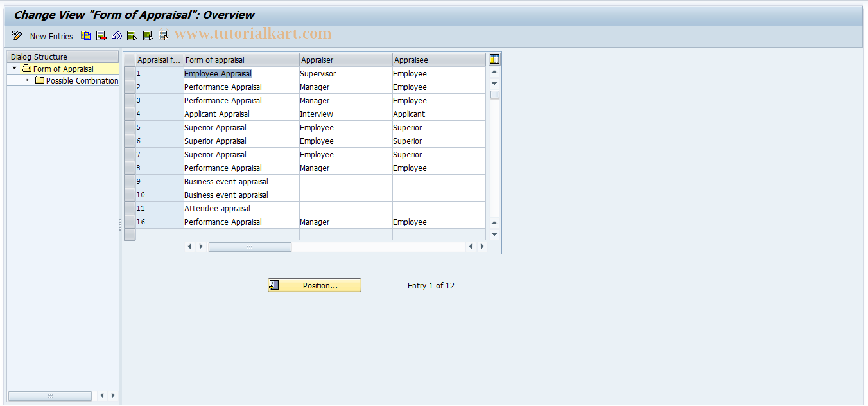The image size is (868, 406).
Task: Click Dialog Structure scroll left arrow
Action: coord(102,396)
